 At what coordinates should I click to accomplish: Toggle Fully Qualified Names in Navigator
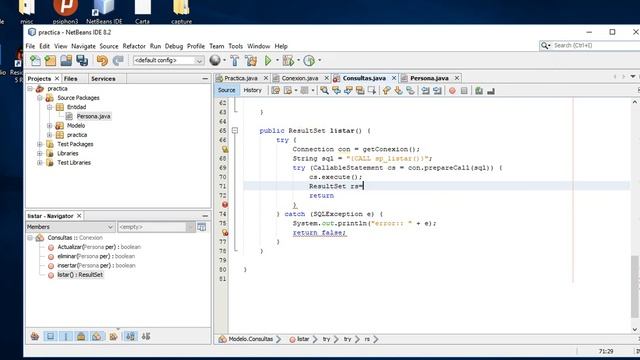(x=113, y=336)
